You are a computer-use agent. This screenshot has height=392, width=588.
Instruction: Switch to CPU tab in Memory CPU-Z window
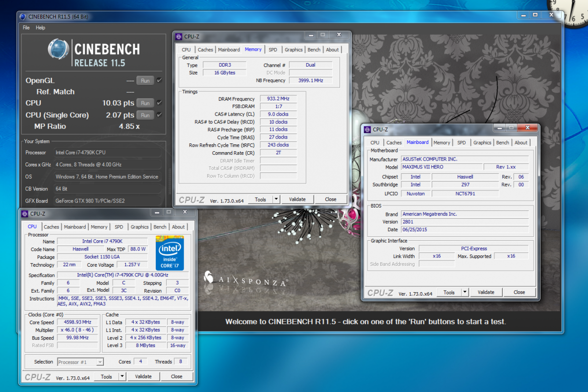tap(186, 49)
